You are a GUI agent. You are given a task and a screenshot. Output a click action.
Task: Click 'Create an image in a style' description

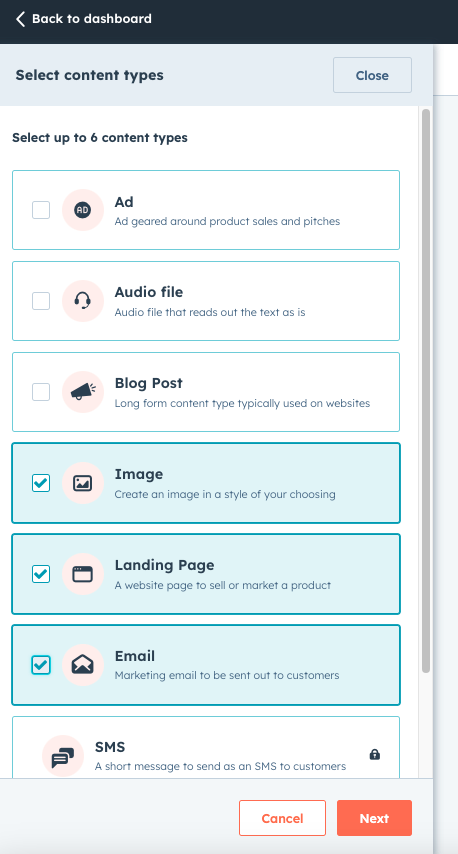click(225, 495)
